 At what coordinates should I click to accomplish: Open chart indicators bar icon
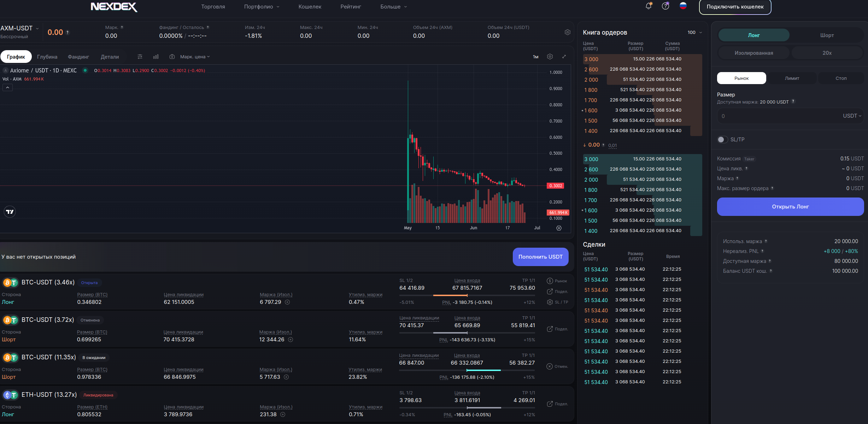tap(156, 57)
